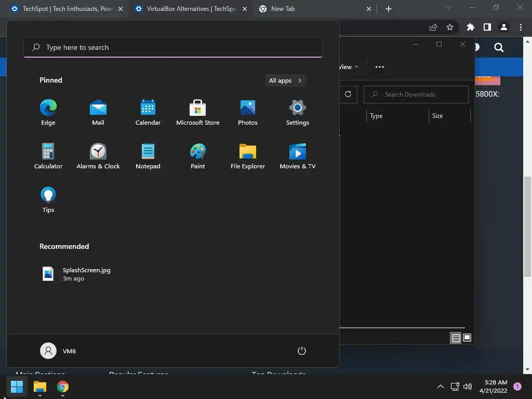Open the Chrome tab search dropdown

pos(448,7)
